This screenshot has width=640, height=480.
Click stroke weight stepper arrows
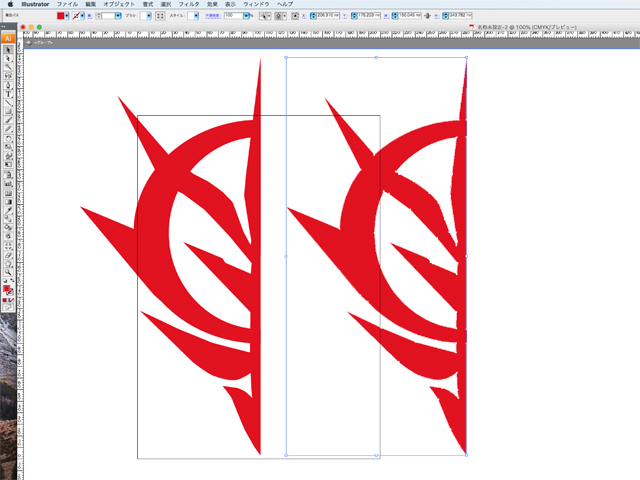[x=98, y=16]
